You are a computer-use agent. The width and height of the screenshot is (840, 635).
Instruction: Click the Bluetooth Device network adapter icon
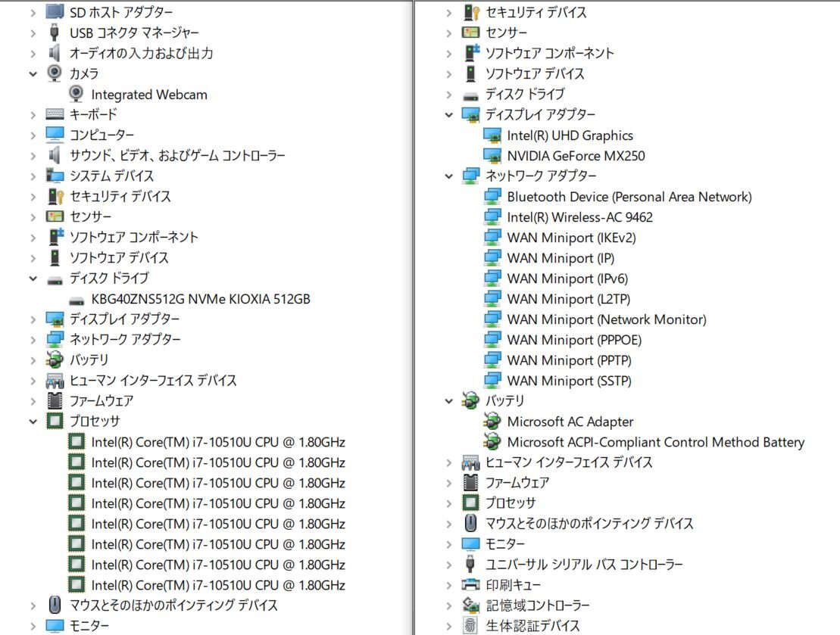point(492,197)
